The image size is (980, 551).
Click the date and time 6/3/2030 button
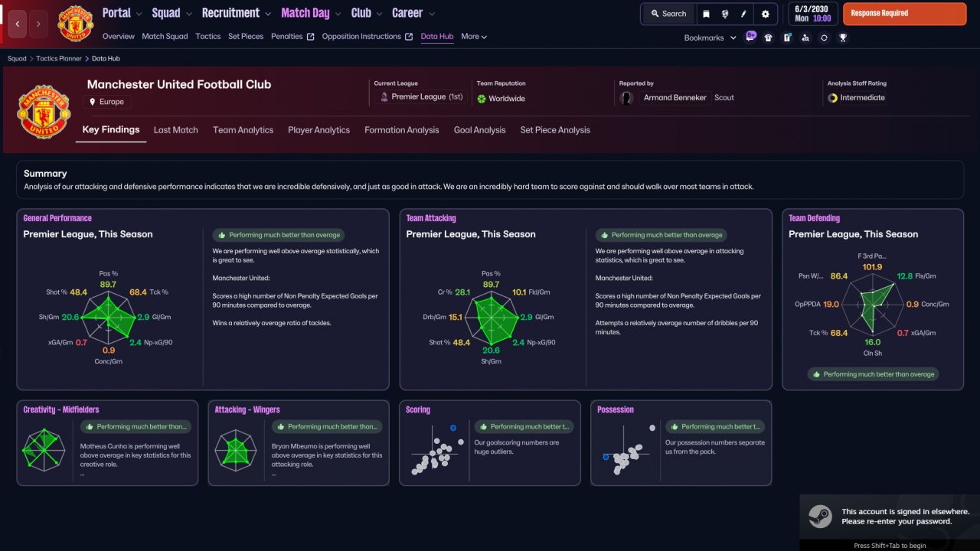tap(812, 14)
